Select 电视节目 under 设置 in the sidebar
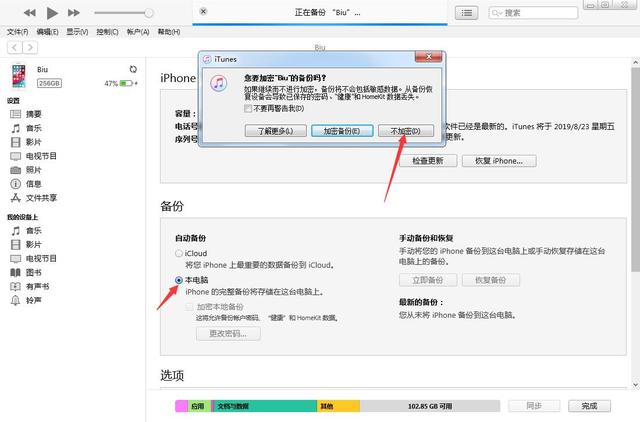Image resolution: width=640 pixels, height=422 pixels. [41, 156]
